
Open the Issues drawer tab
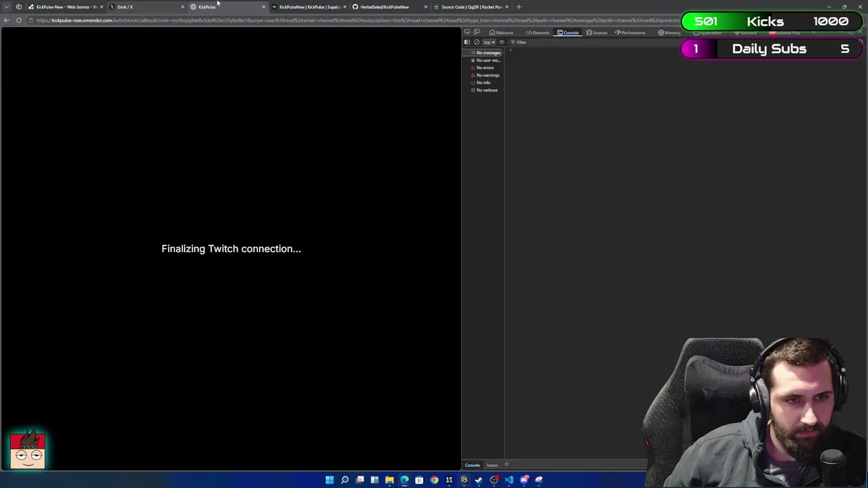[492, 465]
